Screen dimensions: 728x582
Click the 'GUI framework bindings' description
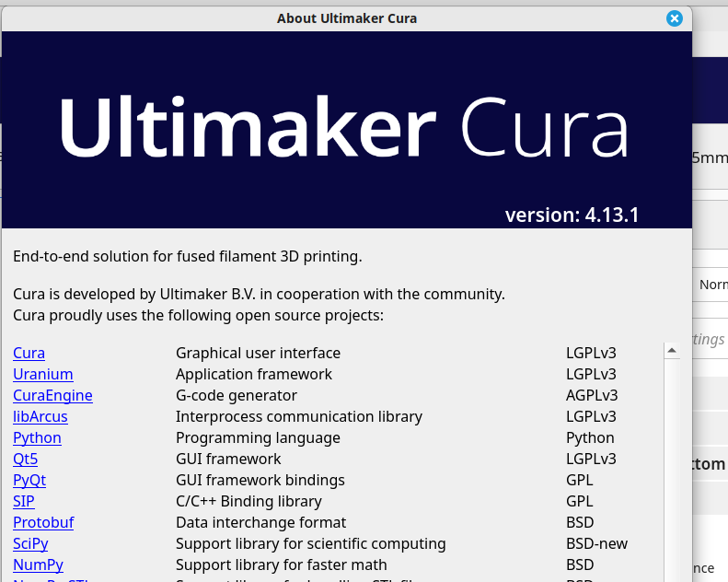260,481
